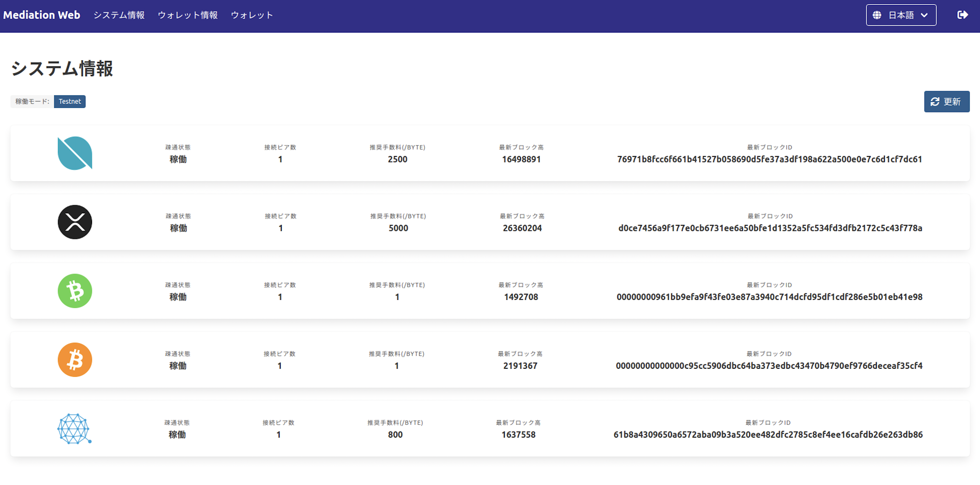Click Ontology recommended fee value 2500
Viewport: 980px width, 485px height.
(x=397, y=159)
